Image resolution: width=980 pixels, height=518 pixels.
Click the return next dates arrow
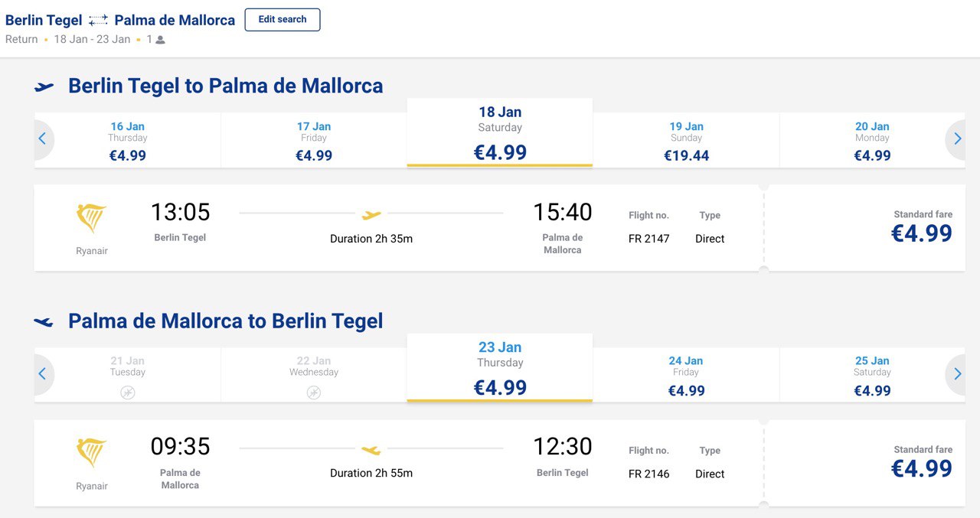pos(956,374)
